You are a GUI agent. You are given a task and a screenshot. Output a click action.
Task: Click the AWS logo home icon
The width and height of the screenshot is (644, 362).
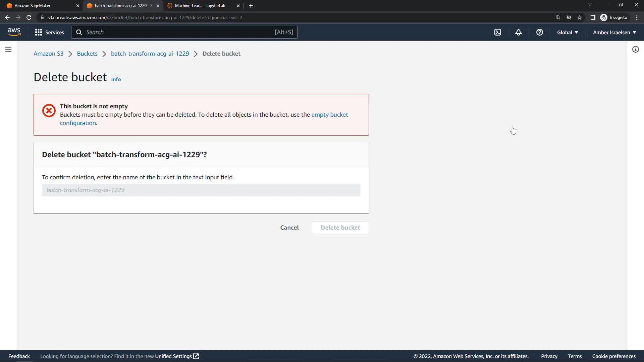14,32
